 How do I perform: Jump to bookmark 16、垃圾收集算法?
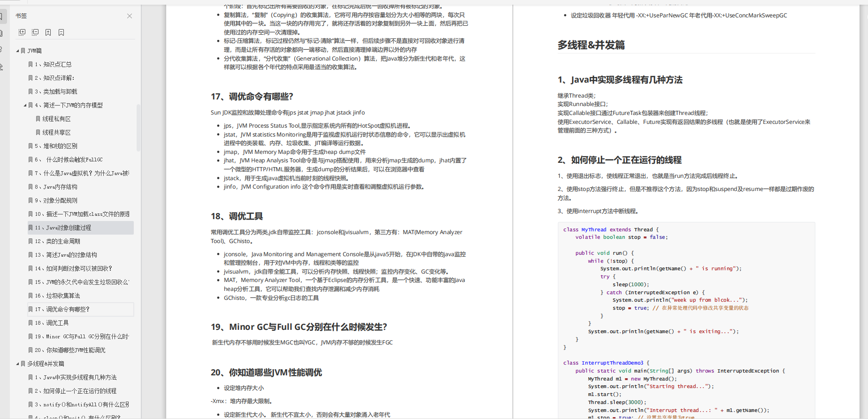(x=57, y=296)
